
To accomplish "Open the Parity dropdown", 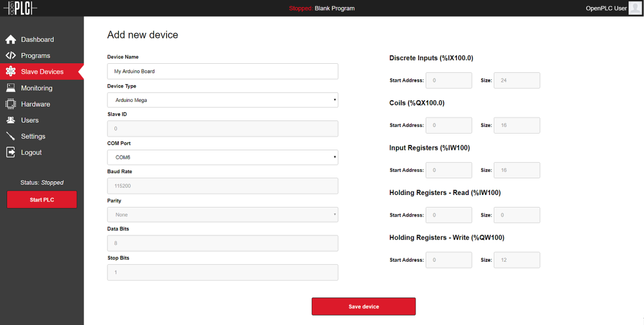I will click(x=222, y=215).
